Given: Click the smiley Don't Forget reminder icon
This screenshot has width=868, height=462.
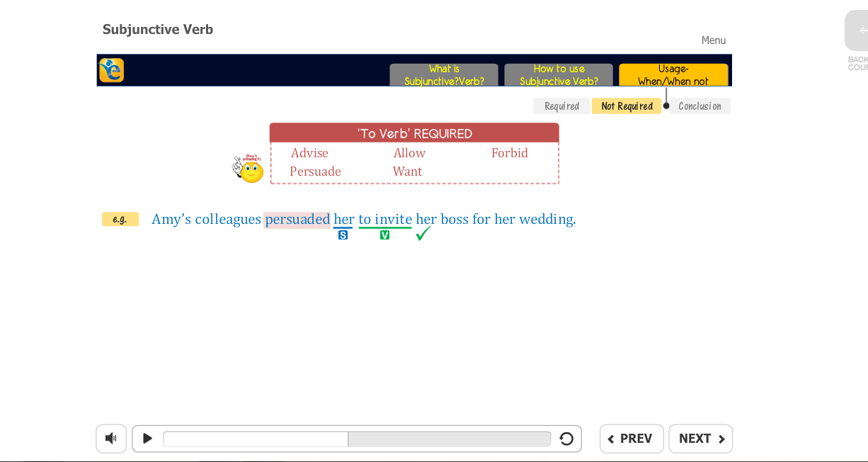Looking at the screenshot, I should click(x=251, y=170).
